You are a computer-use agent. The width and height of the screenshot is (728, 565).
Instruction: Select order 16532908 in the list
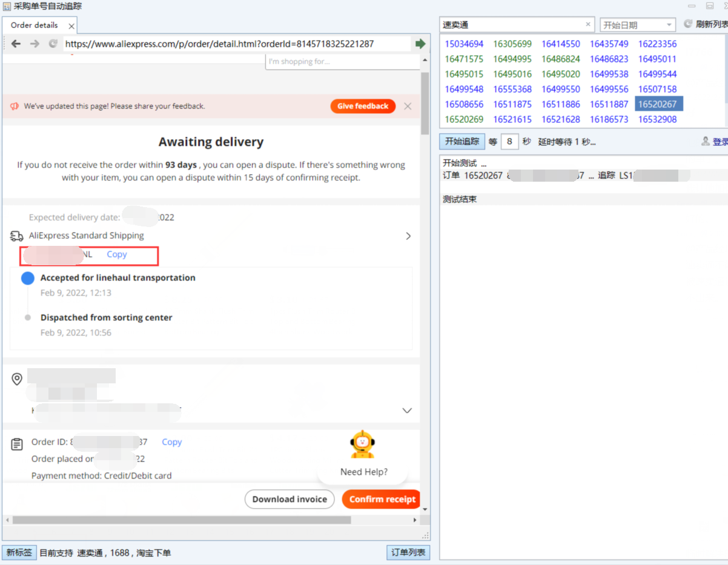pos(657,119)
